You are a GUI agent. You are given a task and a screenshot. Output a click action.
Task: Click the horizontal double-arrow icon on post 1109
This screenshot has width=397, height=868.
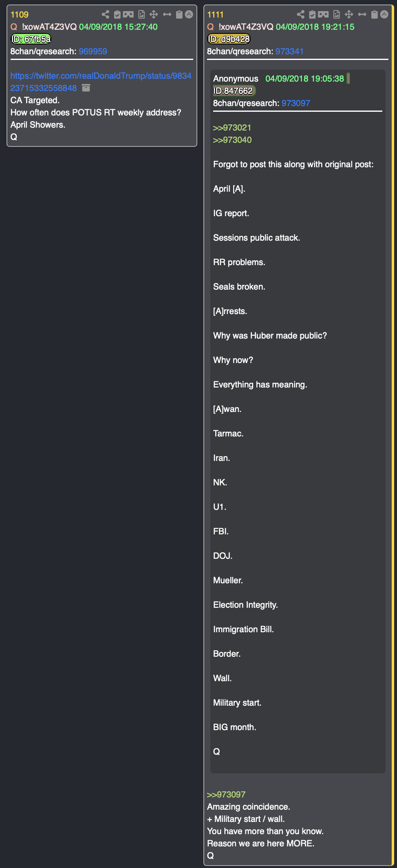pyautogui.click(x=167, y=15)
